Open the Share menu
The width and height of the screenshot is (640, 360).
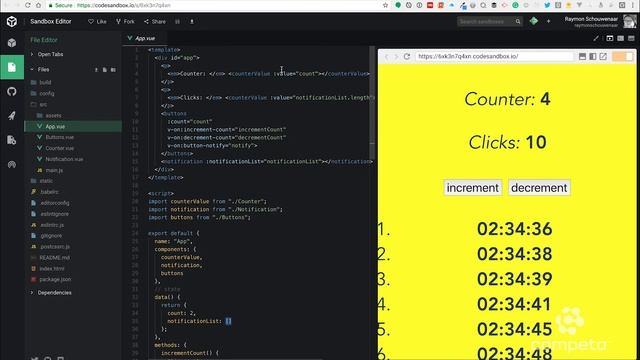pyautogui.click(x=155, y=22)
